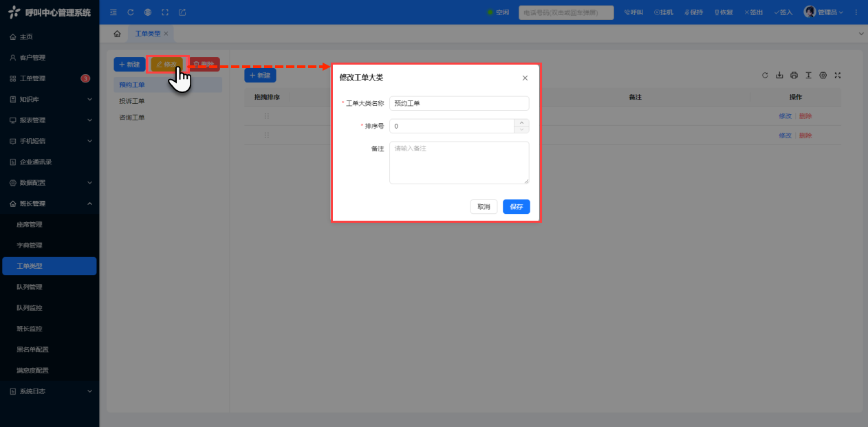Click the home icon tab
Image resolution: width=868 pixels, height=427 pixels.
click(x=117, y=34)
